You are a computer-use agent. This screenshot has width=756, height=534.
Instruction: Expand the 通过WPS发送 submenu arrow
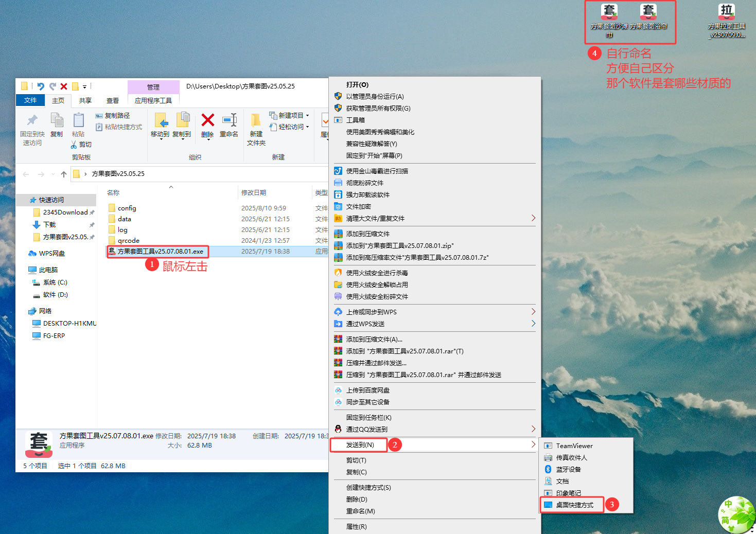(533, 324)
